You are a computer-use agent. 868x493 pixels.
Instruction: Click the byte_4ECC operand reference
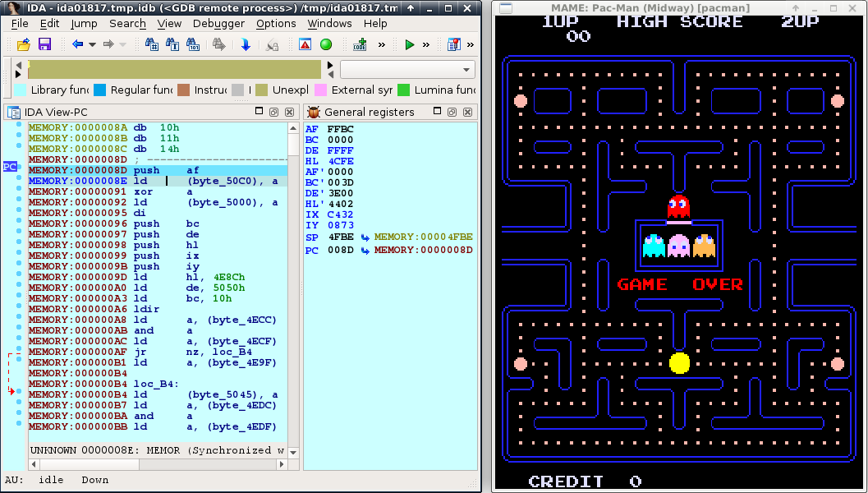pyautogui.click(x=242, y=320)
